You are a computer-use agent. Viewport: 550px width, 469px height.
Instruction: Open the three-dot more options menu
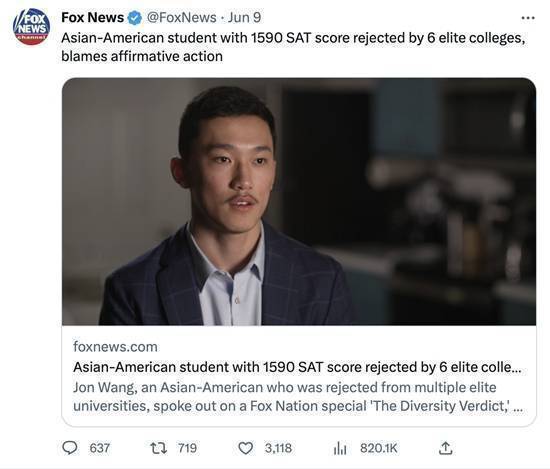click(528, 18)
